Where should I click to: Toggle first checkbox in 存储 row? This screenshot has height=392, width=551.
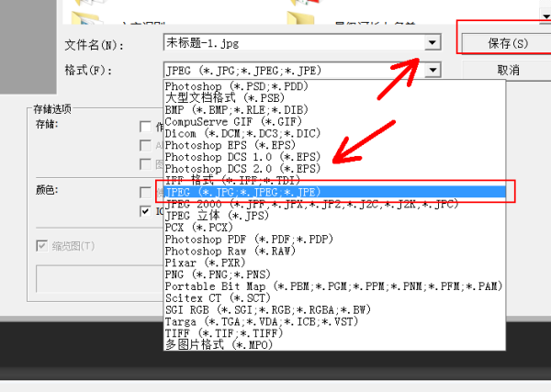145,127
